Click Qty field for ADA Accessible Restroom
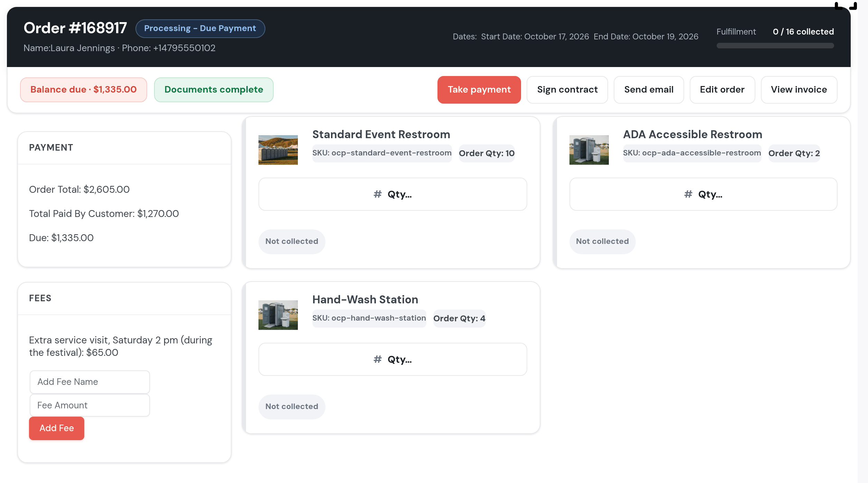 click(x=703, y=194)
